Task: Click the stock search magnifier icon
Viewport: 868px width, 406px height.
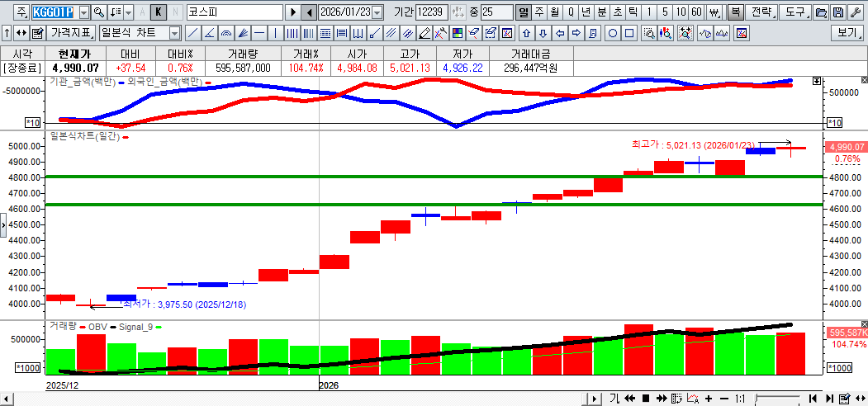Action: point(99,12)
